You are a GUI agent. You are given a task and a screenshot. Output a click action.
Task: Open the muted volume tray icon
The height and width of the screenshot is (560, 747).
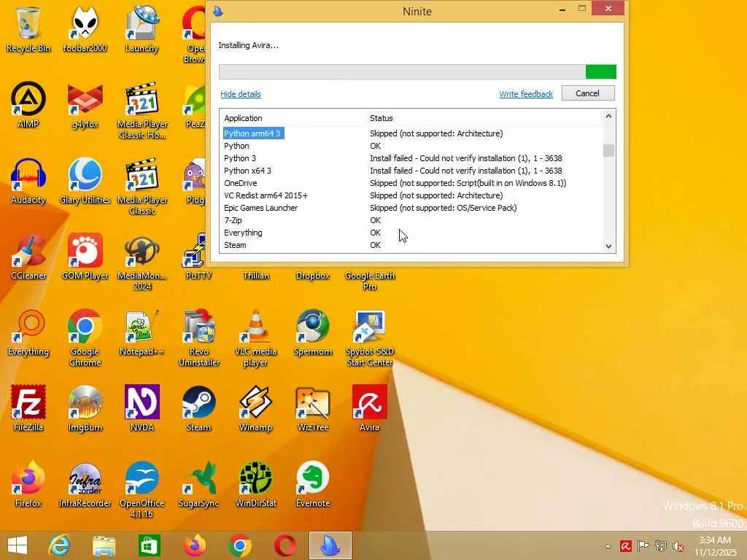tap(678, 546)
